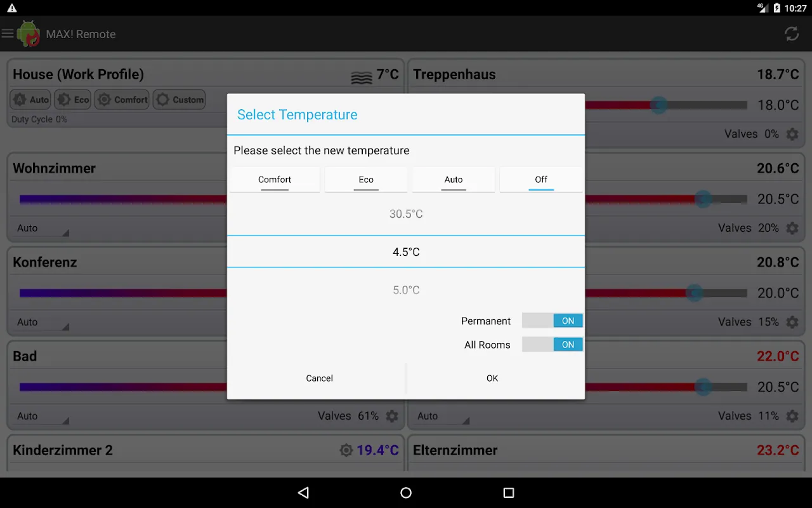Open settings gear beside Valves 15%

[792, 322]
